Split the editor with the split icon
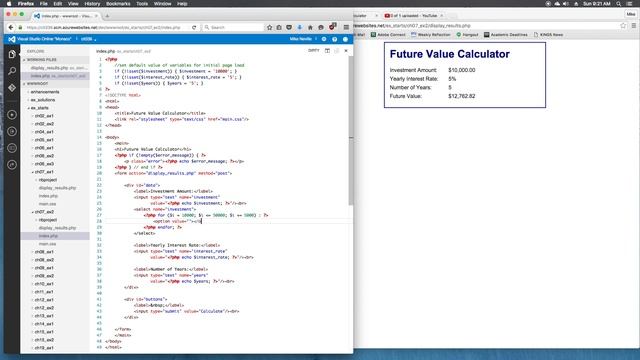Screen dimensions: 640x360 pyautogui.click(x=327, y=51)
